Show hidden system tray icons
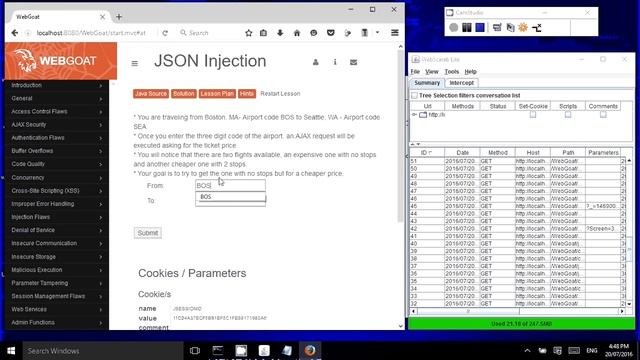Screen dimensions: 640x360 coord(527,351)
